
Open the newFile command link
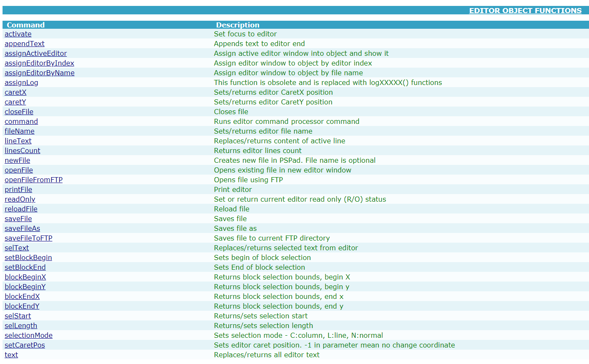17,160
